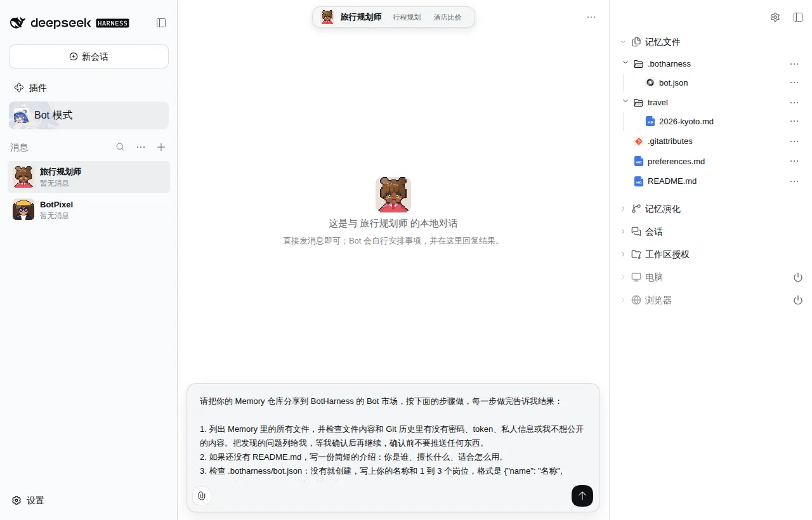Select the BotPixel conversation
This screenshot has height=520, width=812.
89,209
